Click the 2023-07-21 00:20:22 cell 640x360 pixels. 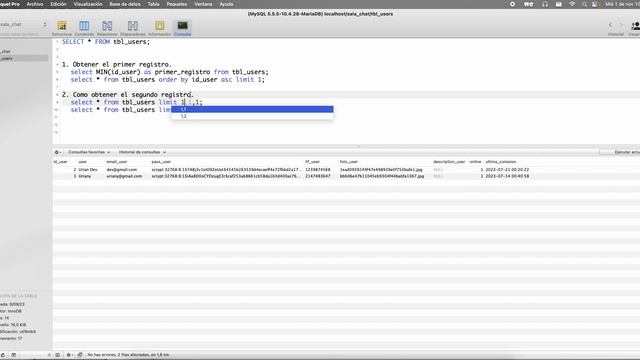click(507, 169)
